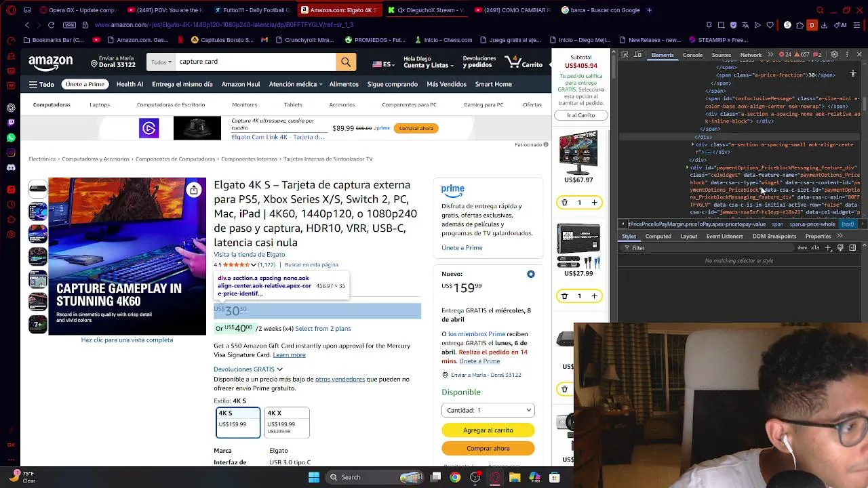This screenshot has width=868, height=488.
Task: Increase quantity of US$67.97 item with plus
Action: [x=594, y=203]
